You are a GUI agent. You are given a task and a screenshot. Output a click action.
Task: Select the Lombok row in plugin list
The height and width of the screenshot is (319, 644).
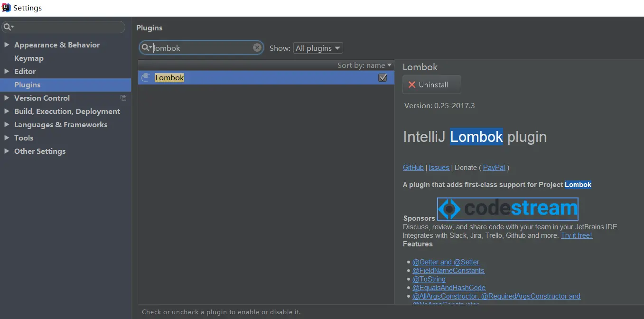pyautogui.click(x=266, y=78)
